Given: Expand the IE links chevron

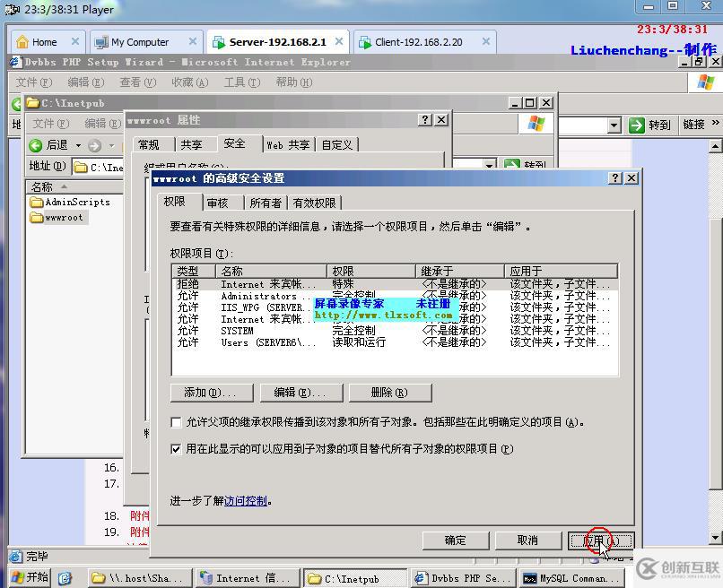Looking at the screenshot, I should [715, 123].
